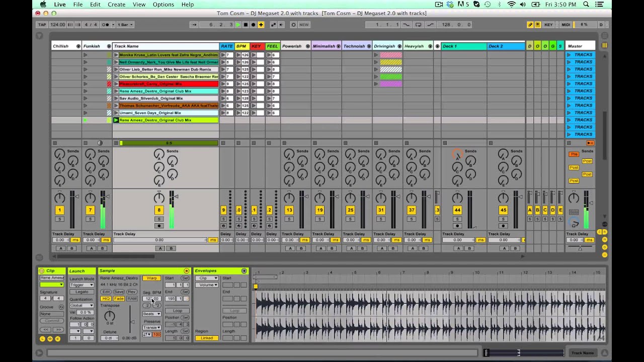Image resolution: width=644 pixels, height=362 pixels.
Task: Launch the Umami_Seven Days clip
Action: [116, 113]
